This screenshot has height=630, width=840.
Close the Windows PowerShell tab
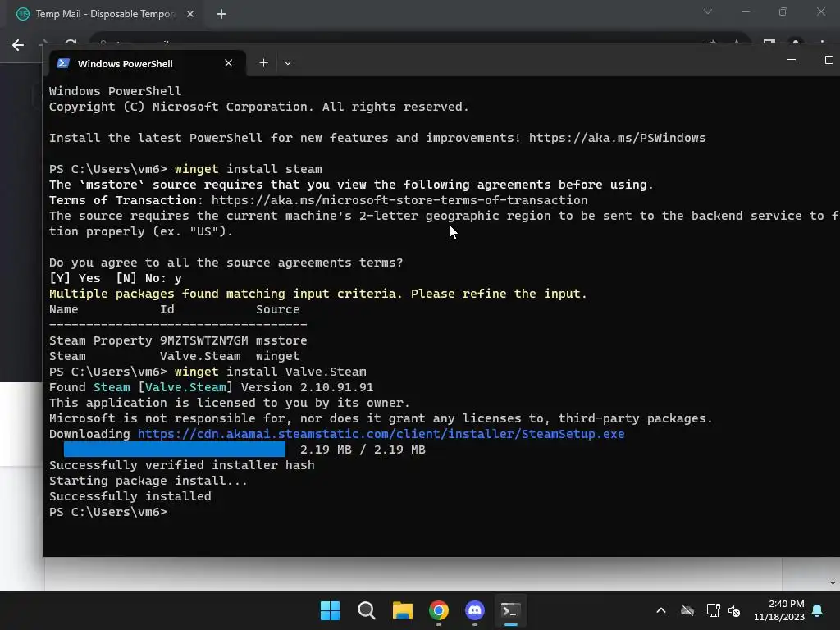229,63
